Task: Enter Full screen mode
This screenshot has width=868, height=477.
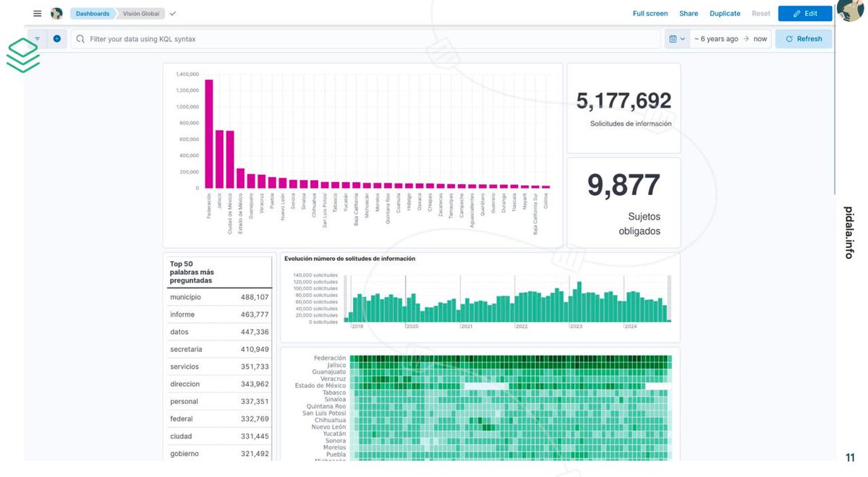Action: 650,14
